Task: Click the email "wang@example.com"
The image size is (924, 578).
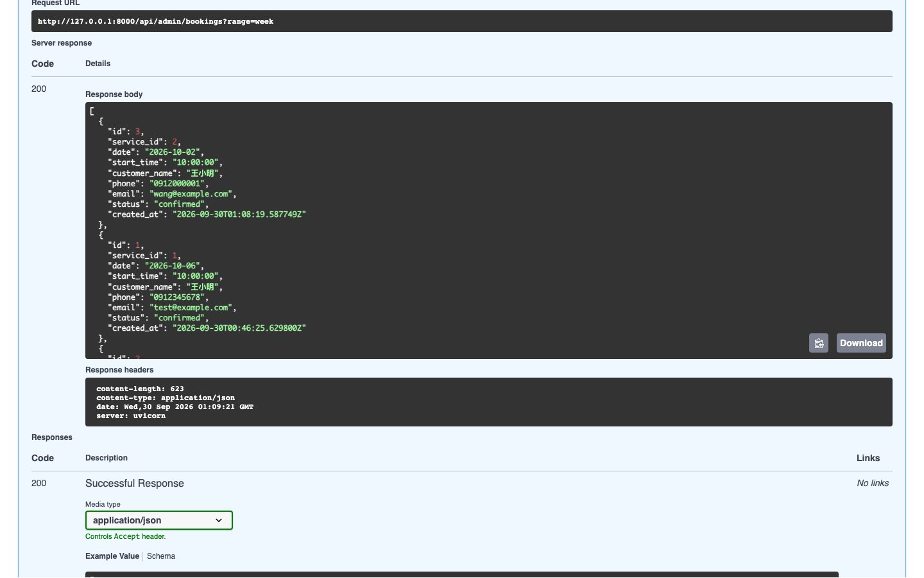Action: [191, 194]
